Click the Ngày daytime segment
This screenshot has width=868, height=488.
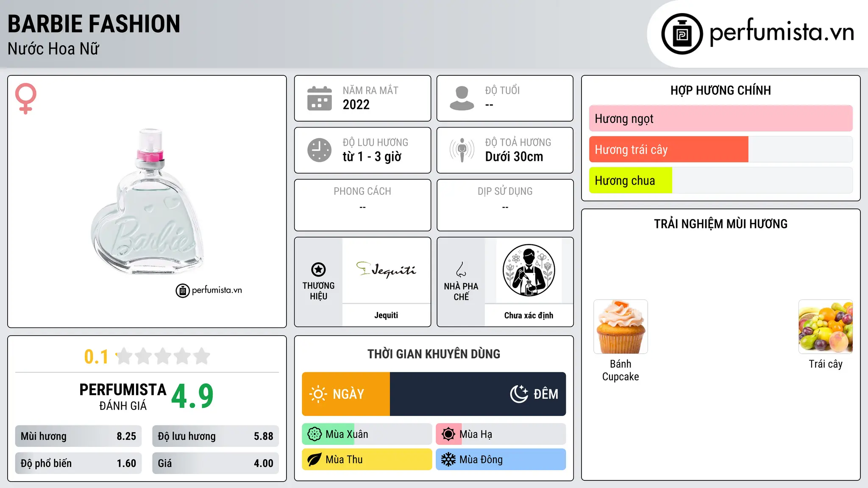pyautogui.click(x=346, y=394)
